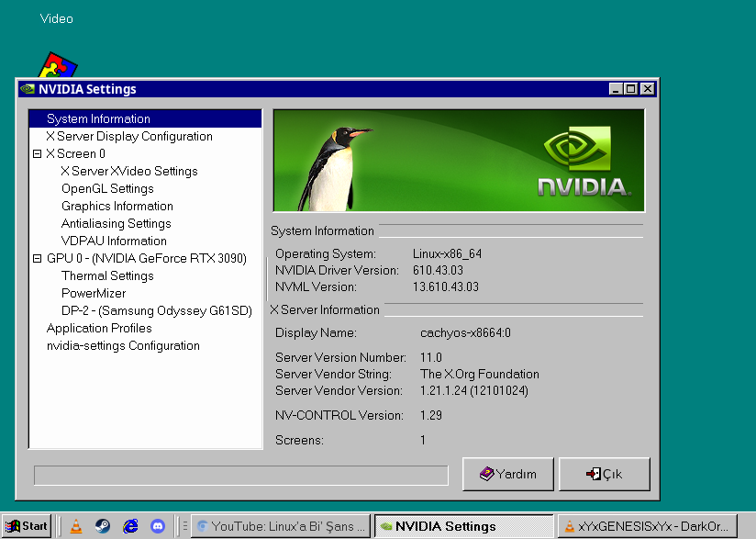The width and height of the screenshot is (756, 539).
Task: Close the NVIDIA Settings window
Action: click(648, 89)
